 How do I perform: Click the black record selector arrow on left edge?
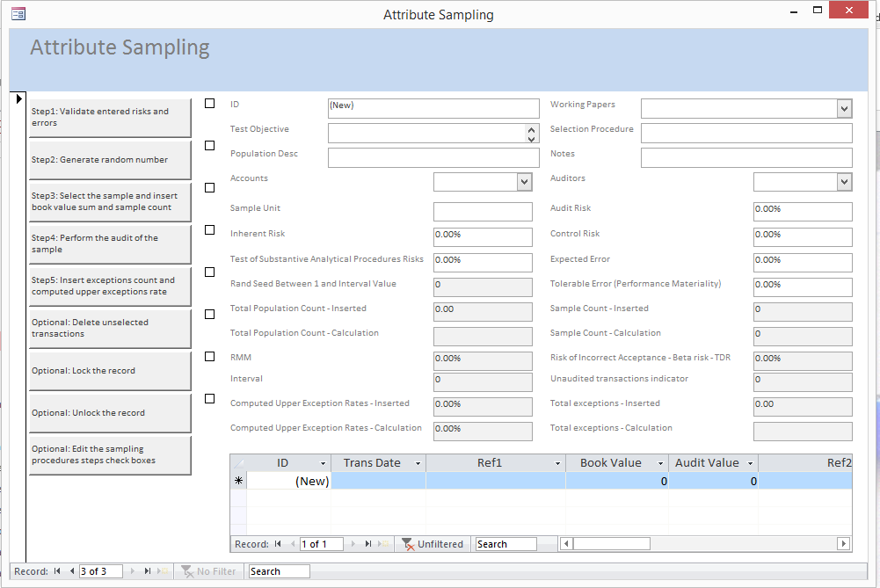19,98
